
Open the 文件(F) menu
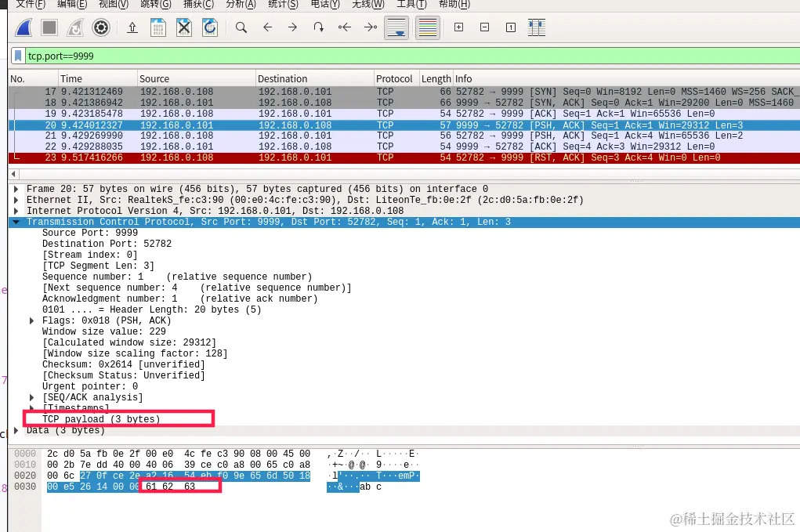31,4
